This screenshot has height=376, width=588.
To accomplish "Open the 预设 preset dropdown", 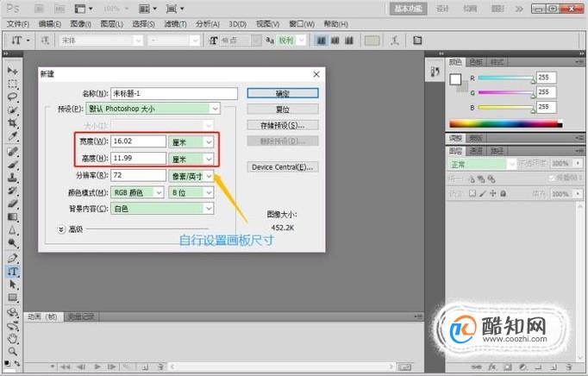I will [x=153, y=109].
